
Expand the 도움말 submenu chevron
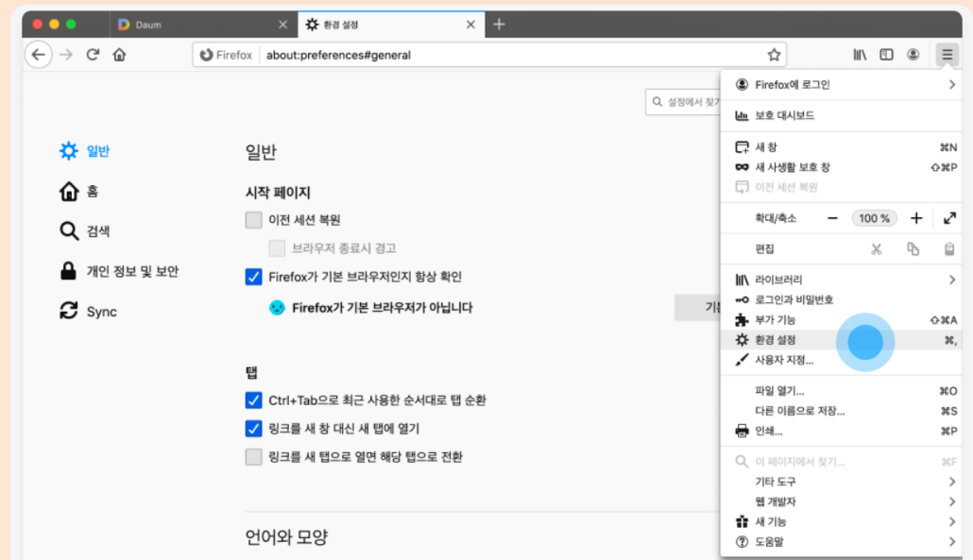952,541
